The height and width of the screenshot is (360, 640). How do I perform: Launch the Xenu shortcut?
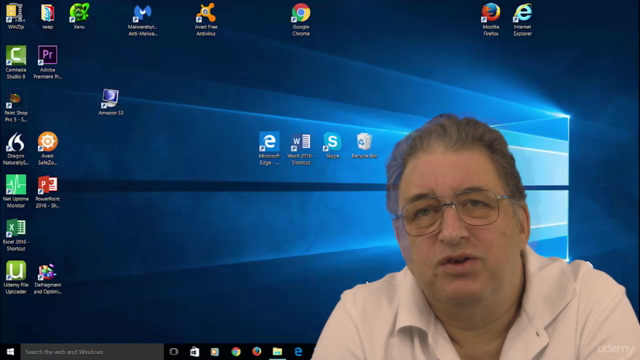(79, 16)
